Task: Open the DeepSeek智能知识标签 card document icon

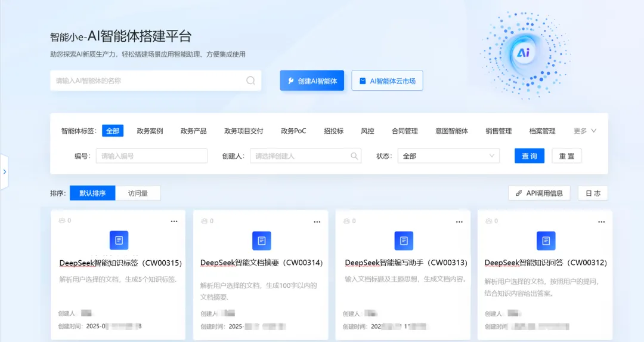Action: coord(119,240)
